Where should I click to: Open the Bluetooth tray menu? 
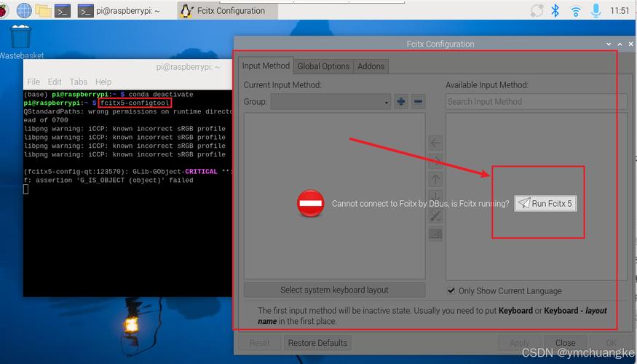555,11
